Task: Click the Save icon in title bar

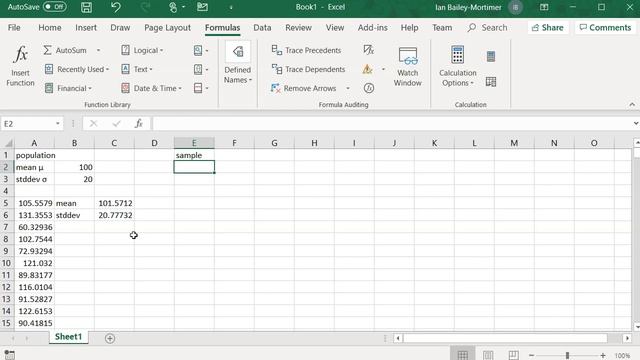Action: tap(86, 7)
